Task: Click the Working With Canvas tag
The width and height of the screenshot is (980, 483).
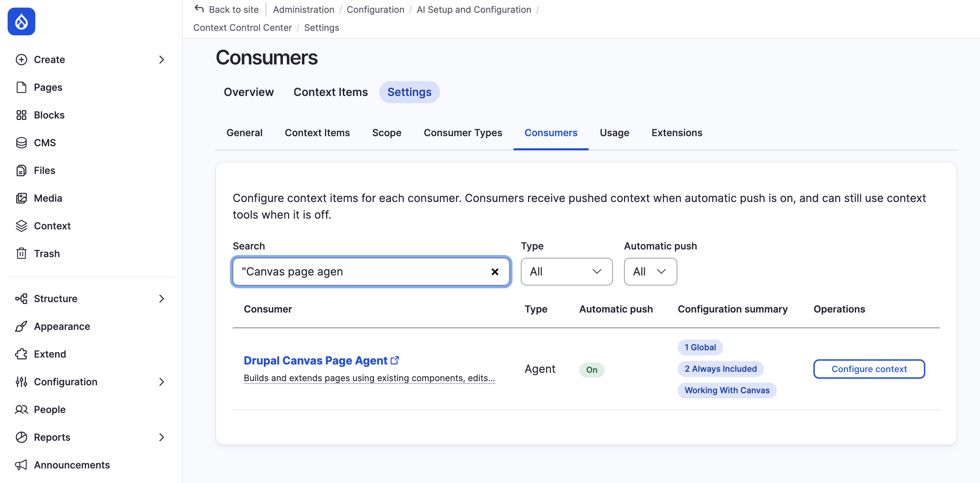Action: [x=727, y=390]
